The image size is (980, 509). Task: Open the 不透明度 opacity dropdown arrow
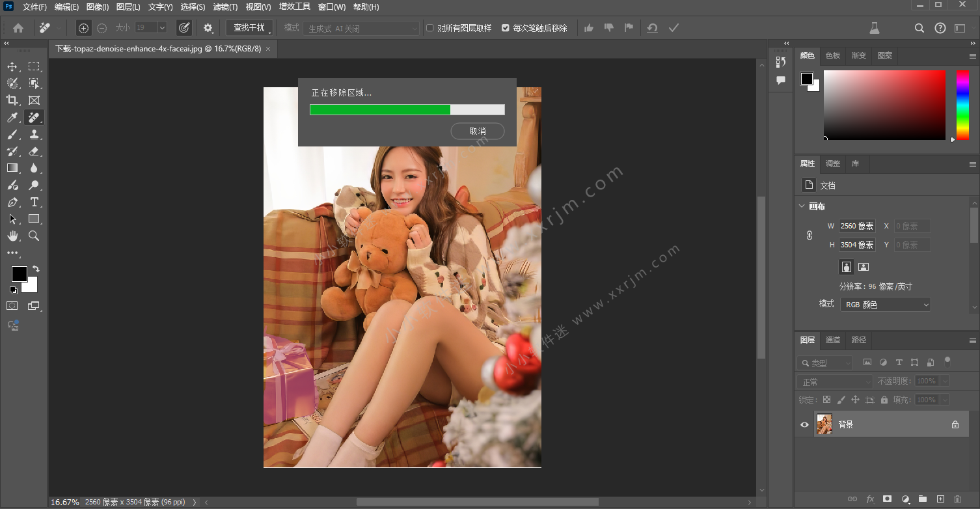click(x=945, y=381)
